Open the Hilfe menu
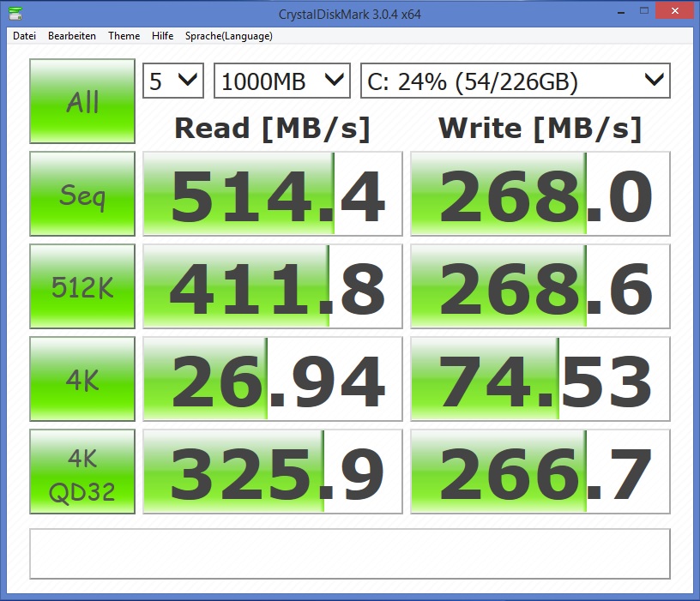 [x=162, y=36]
